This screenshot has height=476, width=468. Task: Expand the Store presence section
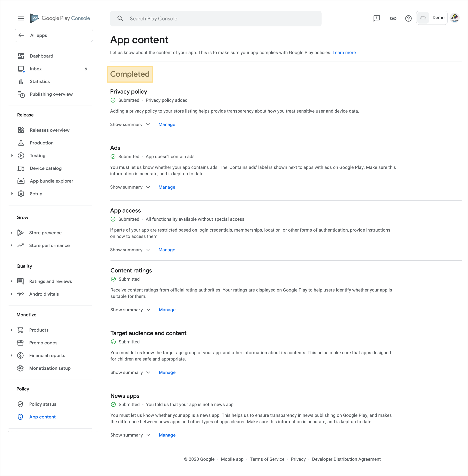click(x=11, y=233)
